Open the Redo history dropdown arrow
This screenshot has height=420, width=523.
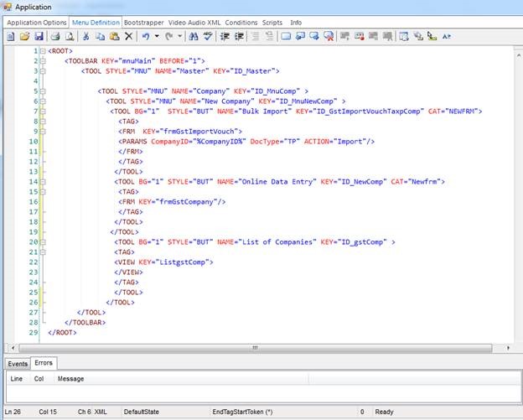(x=179, y=36)
